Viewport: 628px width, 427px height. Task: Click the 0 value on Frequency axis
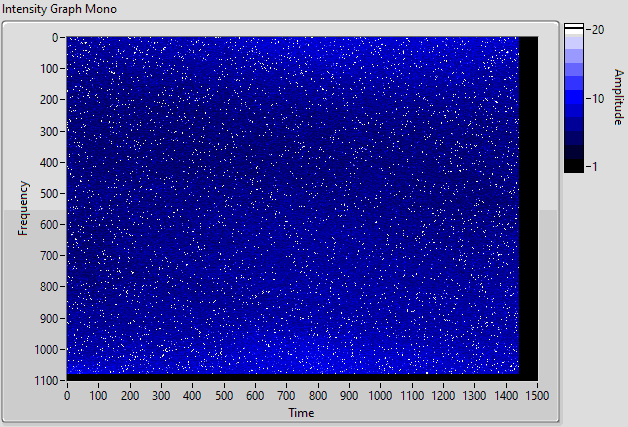[55, 38]
